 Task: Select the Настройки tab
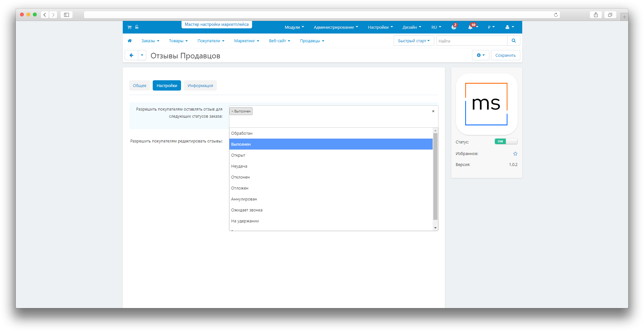tap(167, 85)
